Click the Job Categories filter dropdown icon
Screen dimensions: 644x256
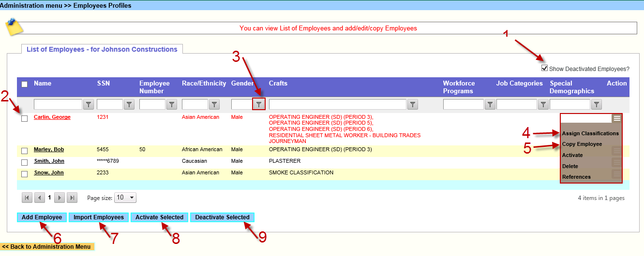click(x=543, y=104)
